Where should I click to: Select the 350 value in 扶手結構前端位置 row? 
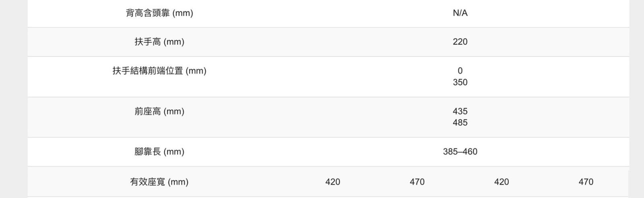pyautogui.click(x=460, y=82)
